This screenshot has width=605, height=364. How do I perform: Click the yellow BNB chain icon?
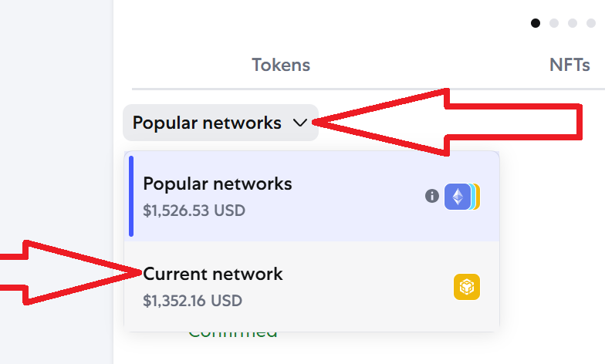466,287
